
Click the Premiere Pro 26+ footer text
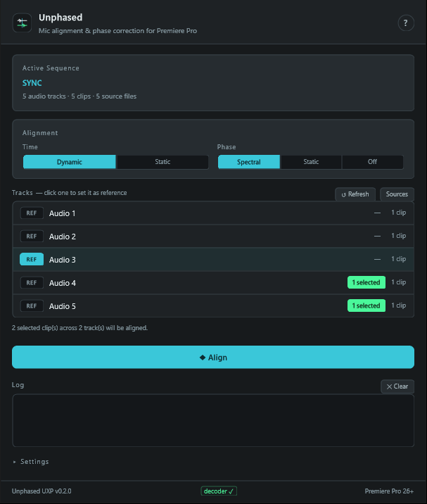(389, 491)
